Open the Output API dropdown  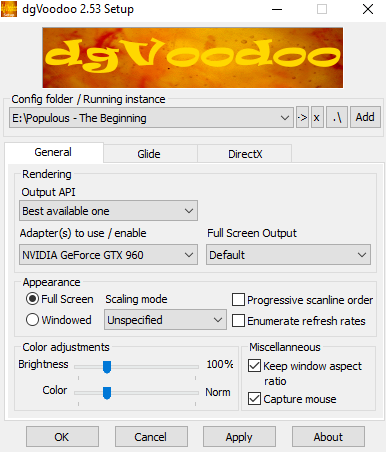[x=108, y=211]
